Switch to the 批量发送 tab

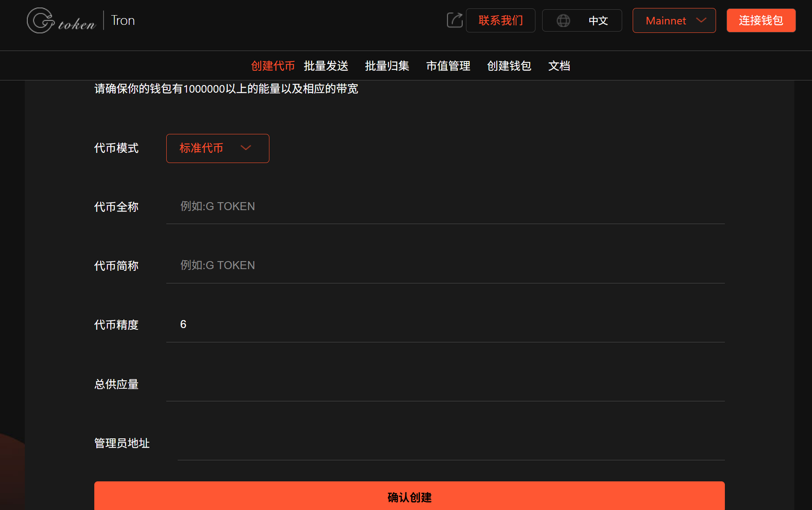click(x=326, y=66)
